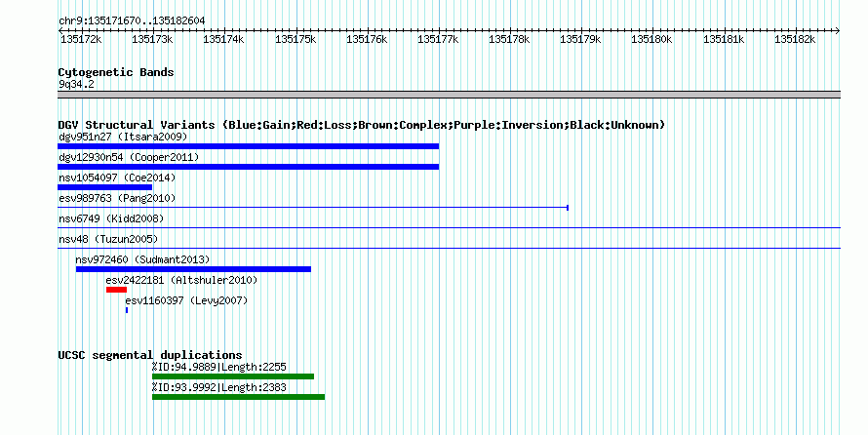This screenshot has height=435, width=868.
Task: Select the nsv48 (Tuzun2005) line feature
Action: [x=449, y=248]
